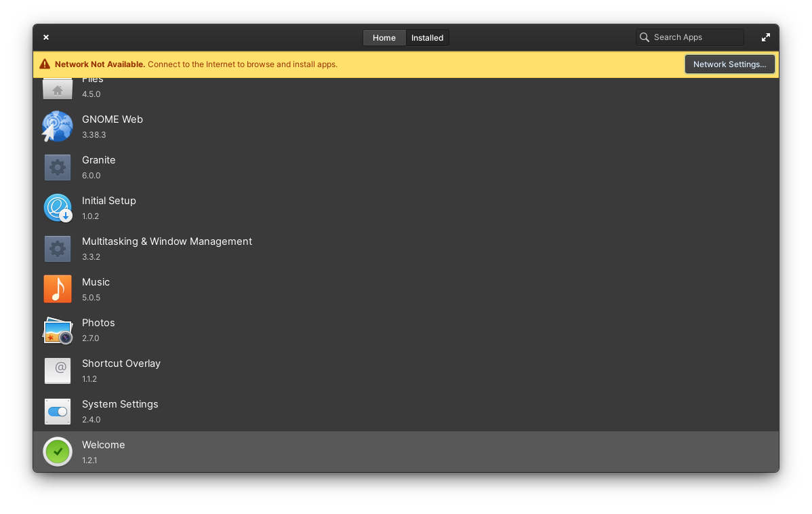812x514 pixels.
Task: Click version 2.4.0 under System Settings
Action: 91,420
